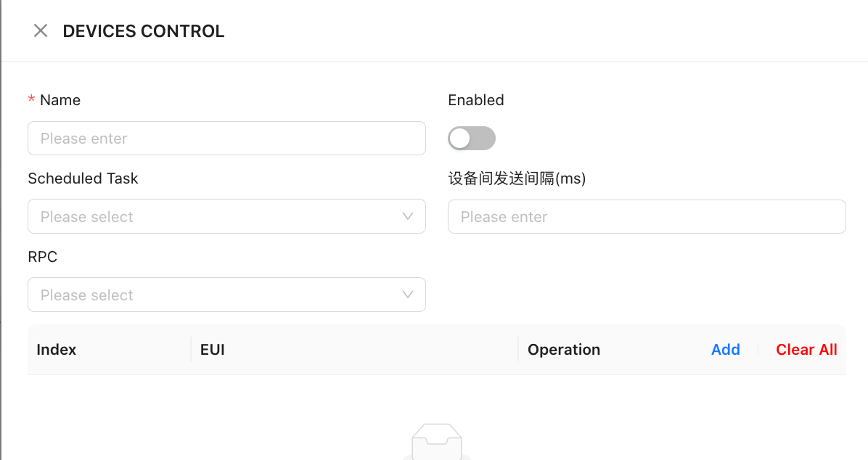This screenshot has height=460, width=868.
Task: Click the blue Add link
Action: click(725, 350)
